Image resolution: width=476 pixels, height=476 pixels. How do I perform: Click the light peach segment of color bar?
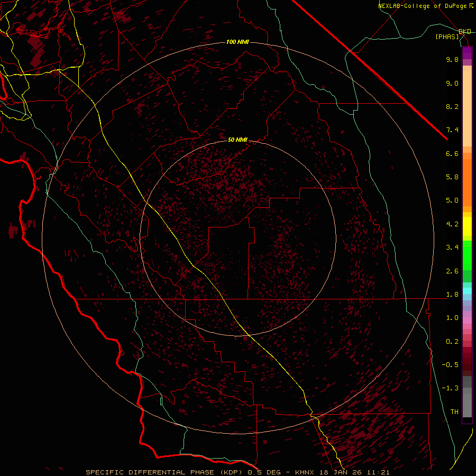[467, 109]
